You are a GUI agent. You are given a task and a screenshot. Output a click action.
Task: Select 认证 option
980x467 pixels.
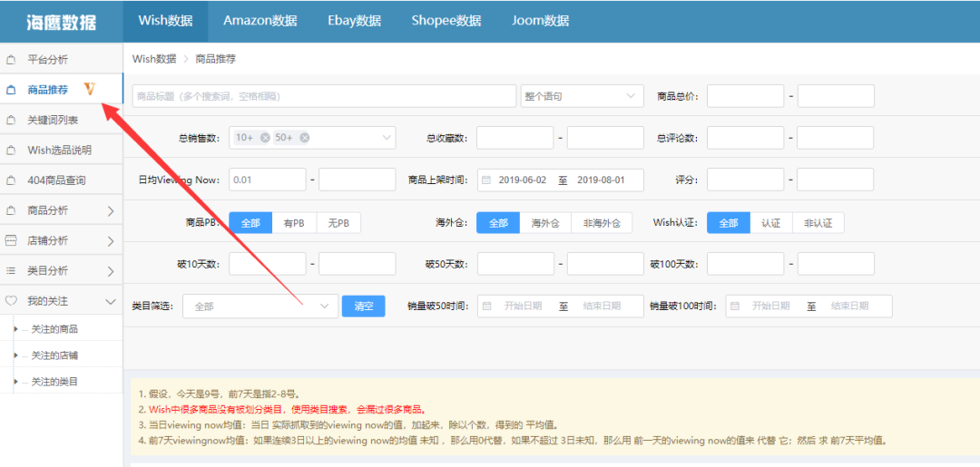click(x=771, y=223)
